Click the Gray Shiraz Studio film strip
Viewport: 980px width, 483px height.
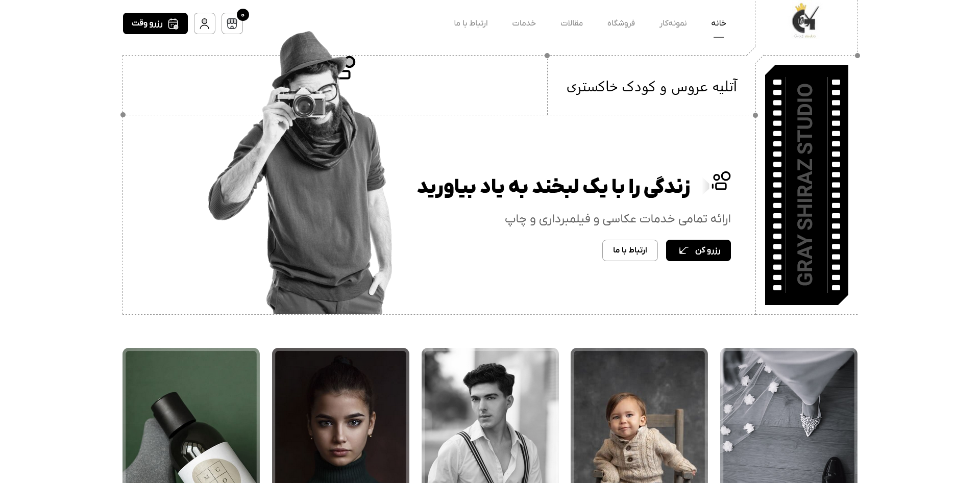806,185
